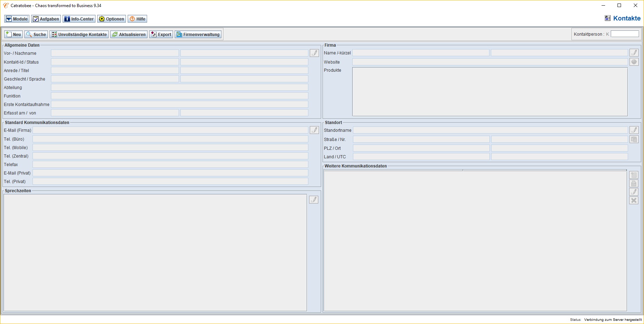Click edit pencil next to Standortname
644x324 pixels.
(x=634, y=130)
